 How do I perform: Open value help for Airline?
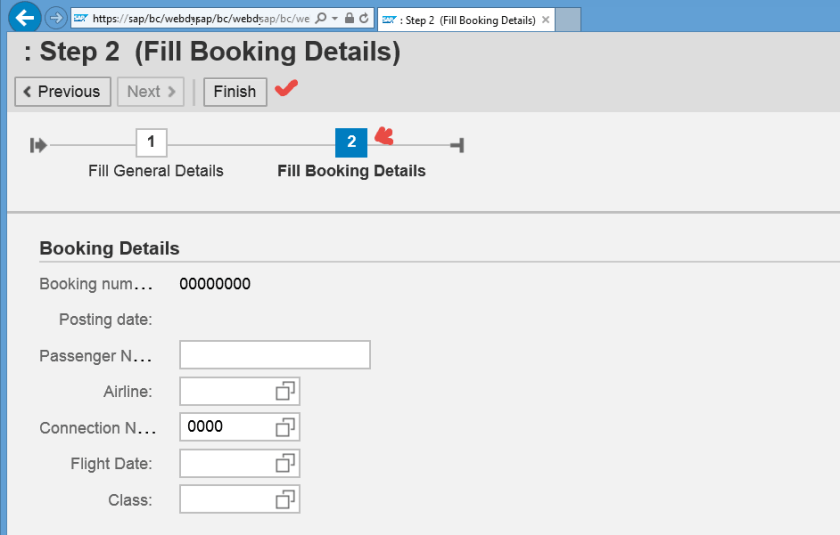coord(285,391)
